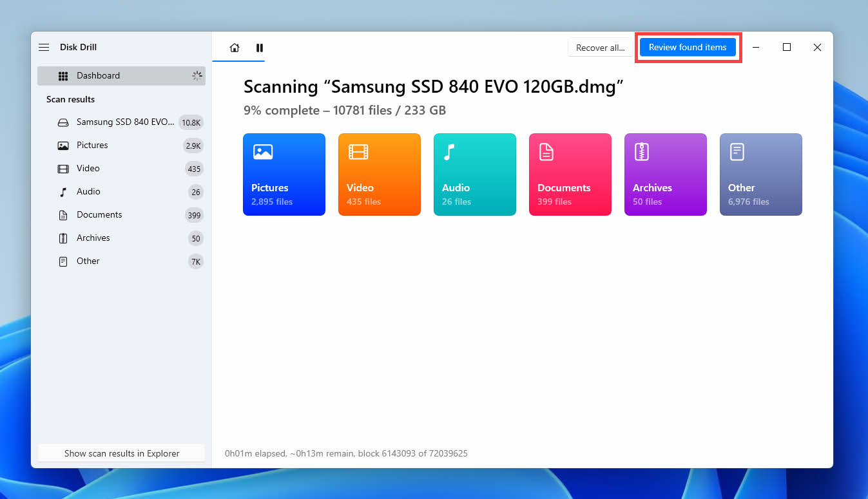Open the blue Pictures tile with 2,895 files

(x=284, y=174)
